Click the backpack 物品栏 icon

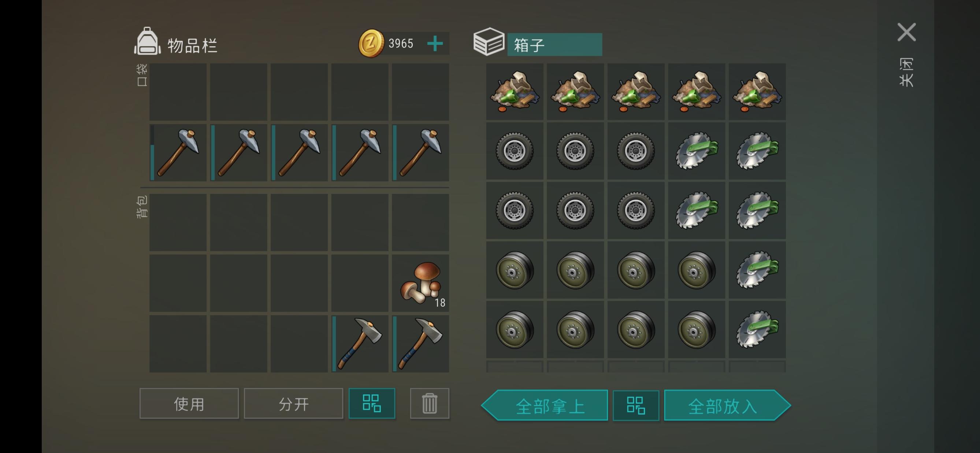(147, 41)
